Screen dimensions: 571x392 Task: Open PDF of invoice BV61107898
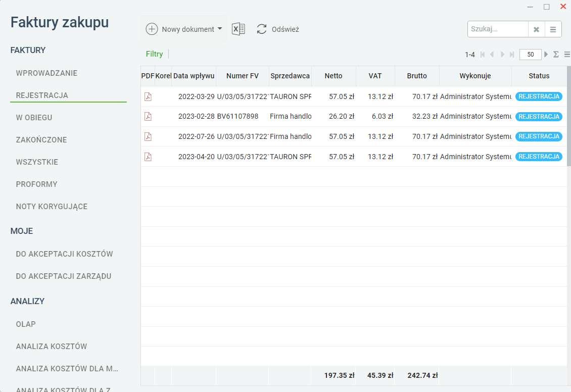point(148,117)
